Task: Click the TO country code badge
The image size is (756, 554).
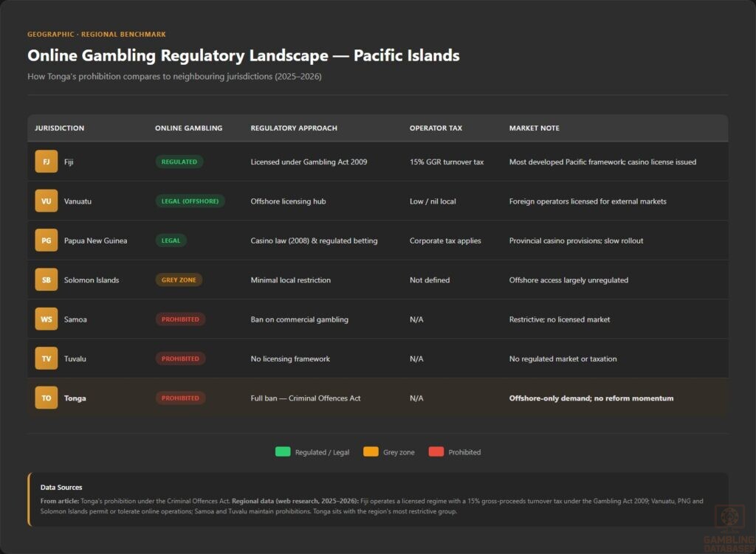Action: [x=47, y=398]
